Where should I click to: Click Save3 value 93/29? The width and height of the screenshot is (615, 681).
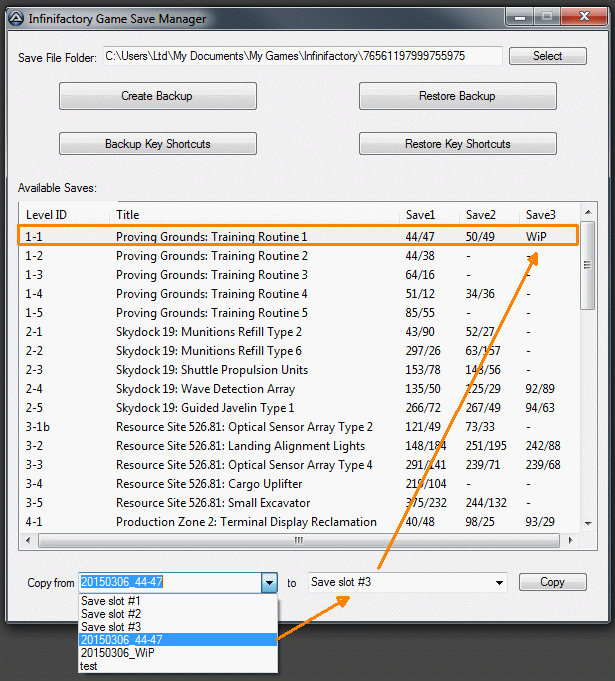[x=540, y=522]
